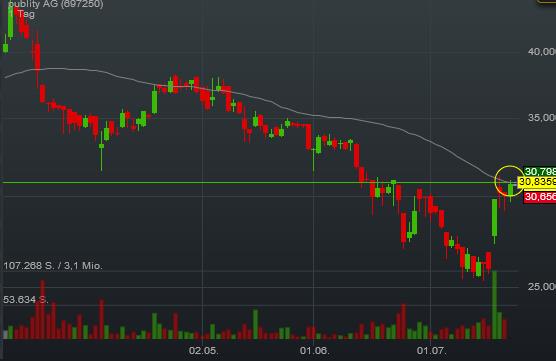
Task: Click the 01.06. date axis label
Action: click(315, 351)
